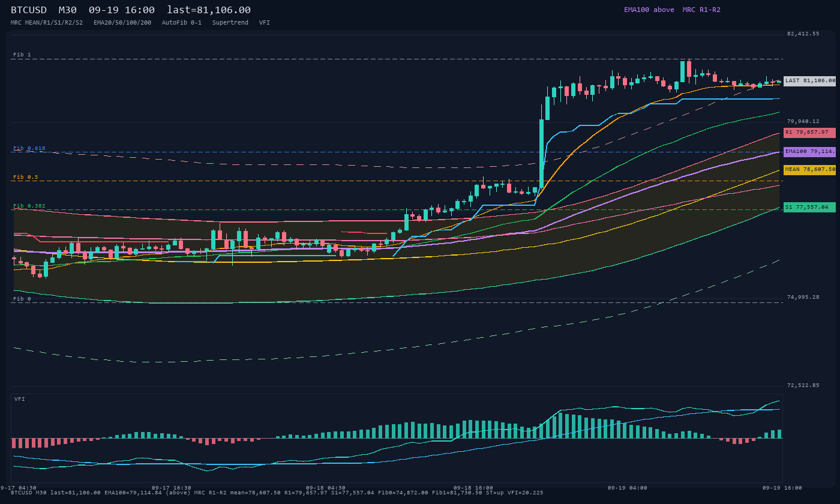The width and height of the screenshot is (840, 504).
Task: Click the Fib 0 level label
Action: 22,299
